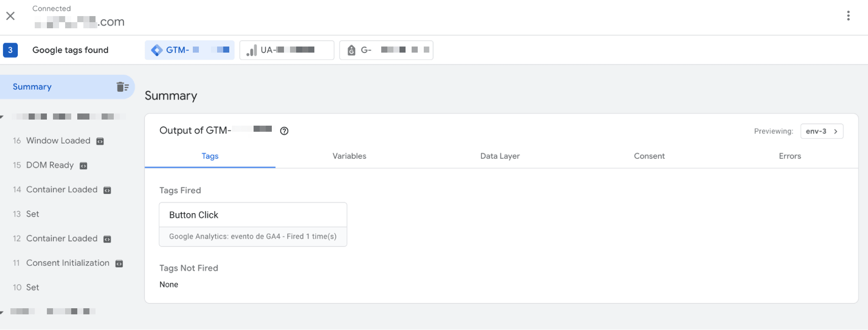Expand the bottom blurred page group arrow
Image resolution: width=868 pixels, height=330 pixels.
tap(2, 312)
